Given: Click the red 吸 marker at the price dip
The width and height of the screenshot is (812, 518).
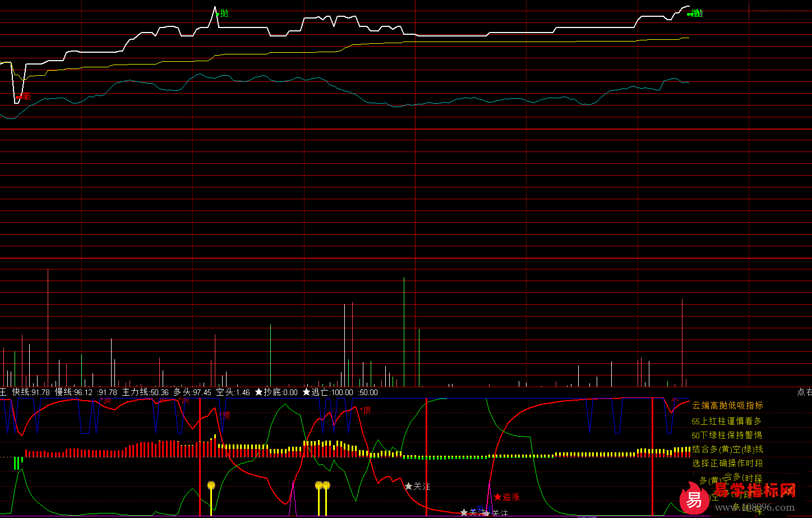Looking at the screenshot, I should 24,97.
